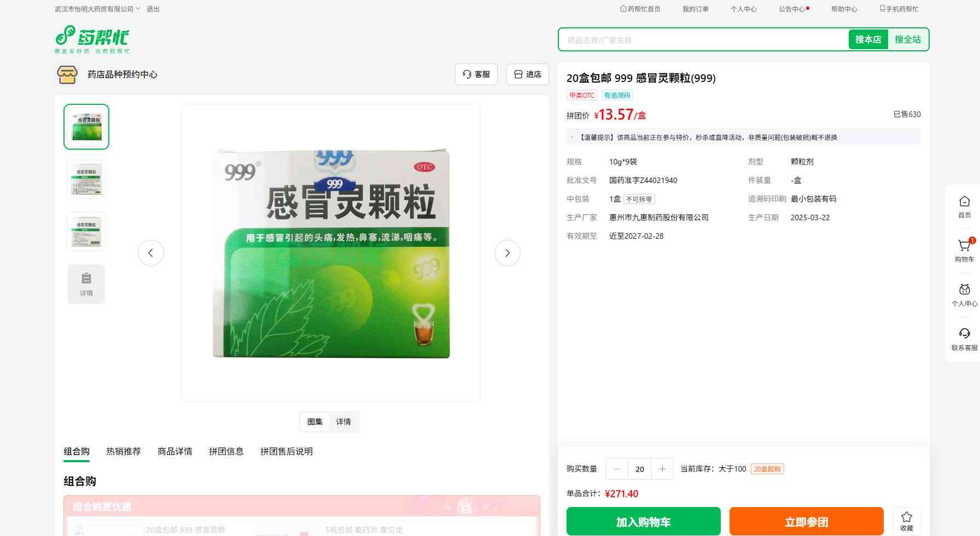Open the 详情 details icon under thumbnails
Image resolution: width=980 pixels, height=536 pixels.
click(86, 284)
